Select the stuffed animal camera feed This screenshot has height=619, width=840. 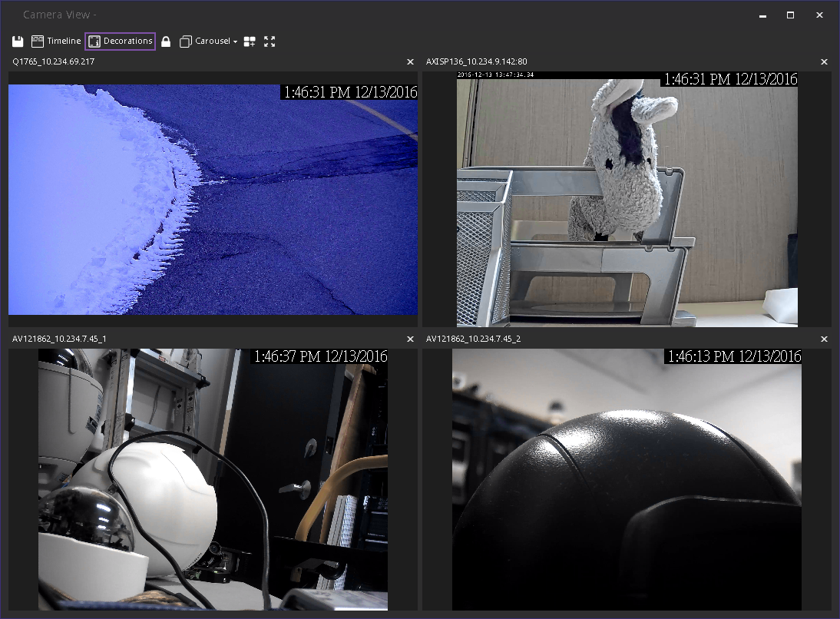[x=627, y=199]
